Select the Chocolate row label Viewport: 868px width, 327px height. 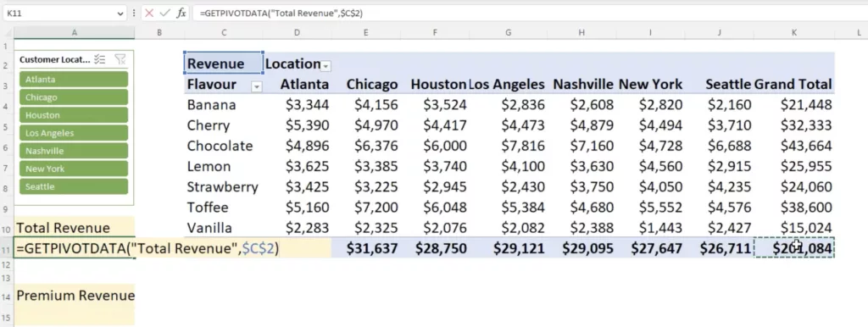(220, 146)
